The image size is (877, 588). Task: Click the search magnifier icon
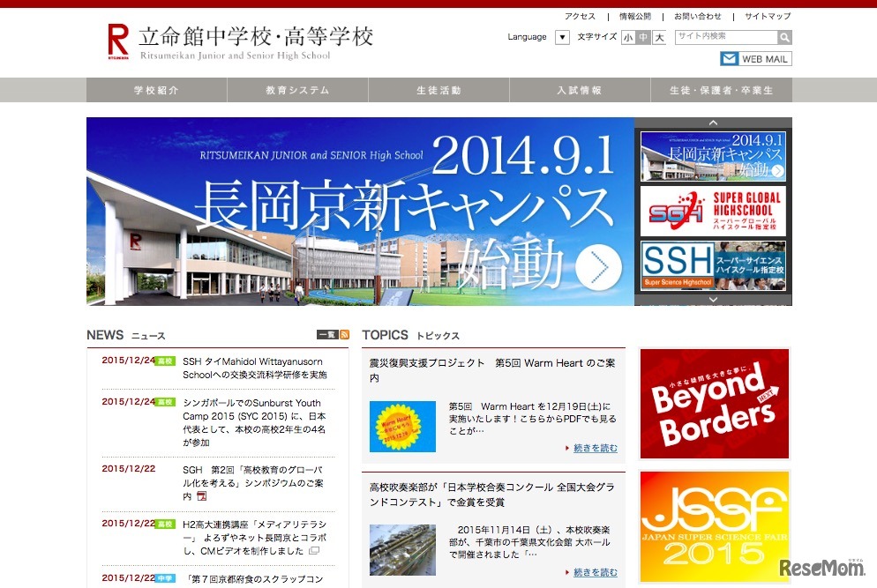click(784, 37)
